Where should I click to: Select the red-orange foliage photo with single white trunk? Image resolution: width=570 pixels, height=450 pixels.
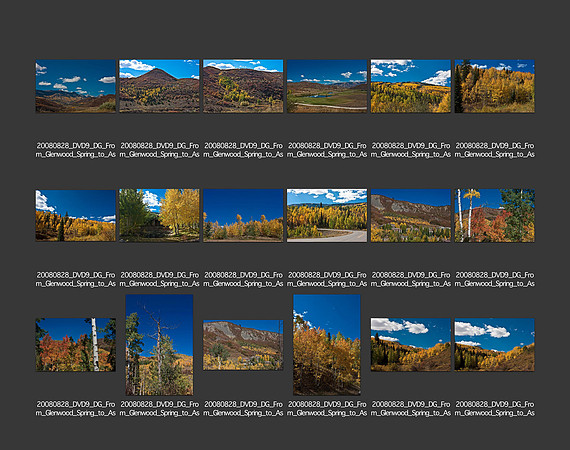tap(76, 345)
